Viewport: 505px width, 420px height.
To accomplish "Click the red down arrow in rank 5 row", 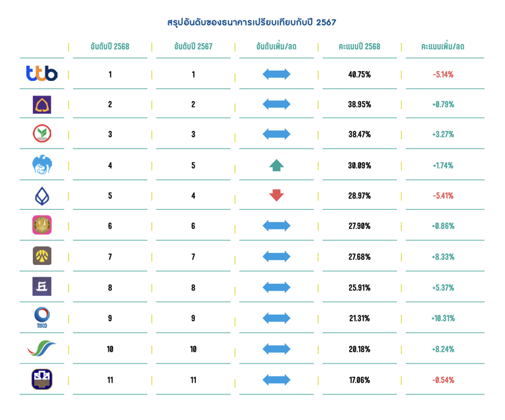I will point(276,195).
